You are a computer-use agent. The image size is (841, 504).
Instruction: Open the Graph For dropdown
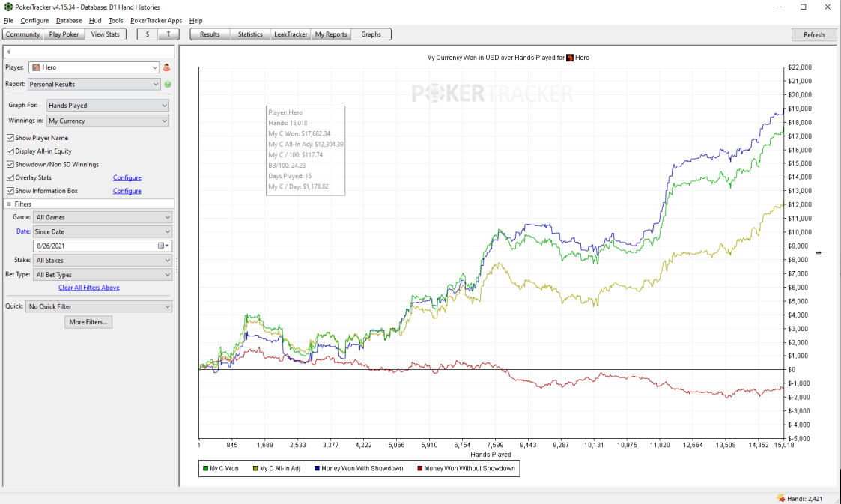108,106
